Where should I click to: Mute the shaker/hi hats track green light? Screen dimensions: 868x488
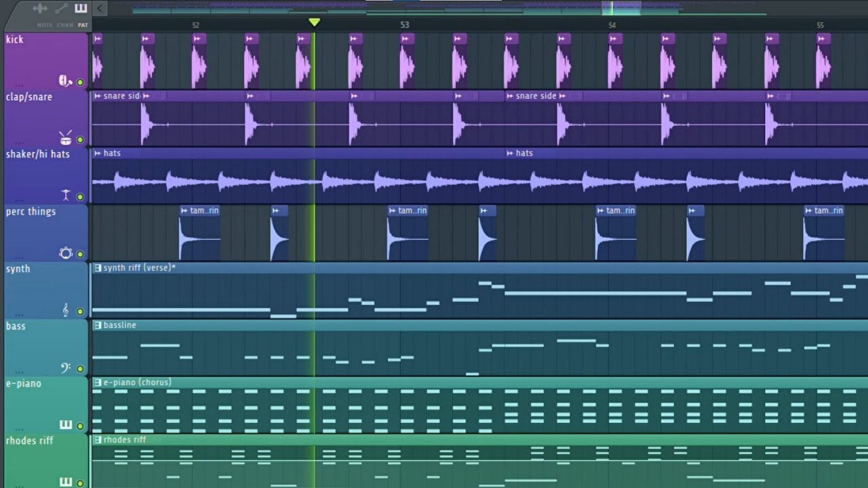(80, 197)
